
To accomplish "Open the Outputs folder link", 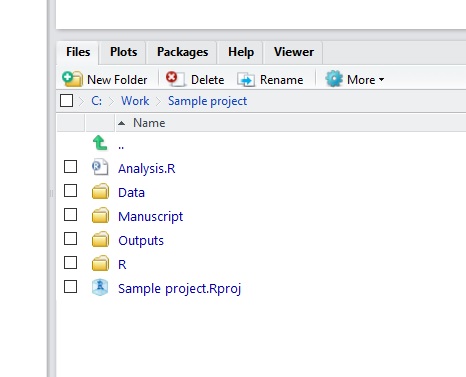I will [141, 241].
